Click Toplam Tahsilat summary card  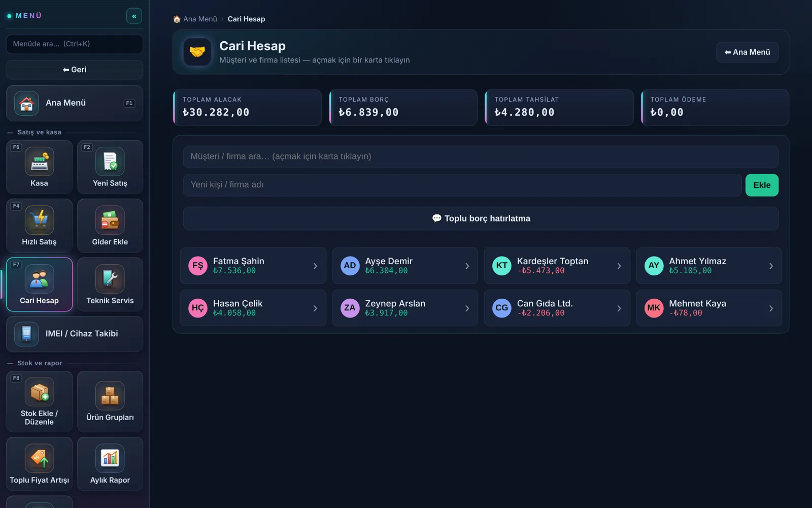[559, 107]
